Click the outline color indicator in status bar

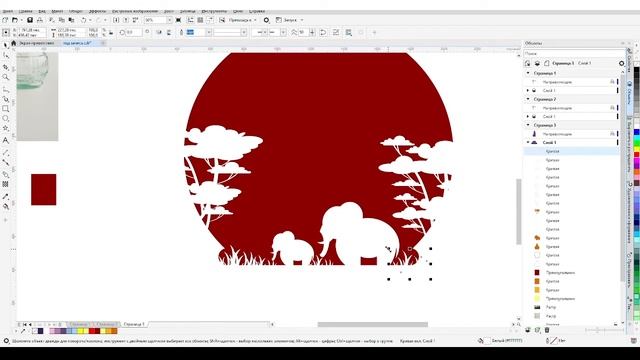click(x=553, y=340)
